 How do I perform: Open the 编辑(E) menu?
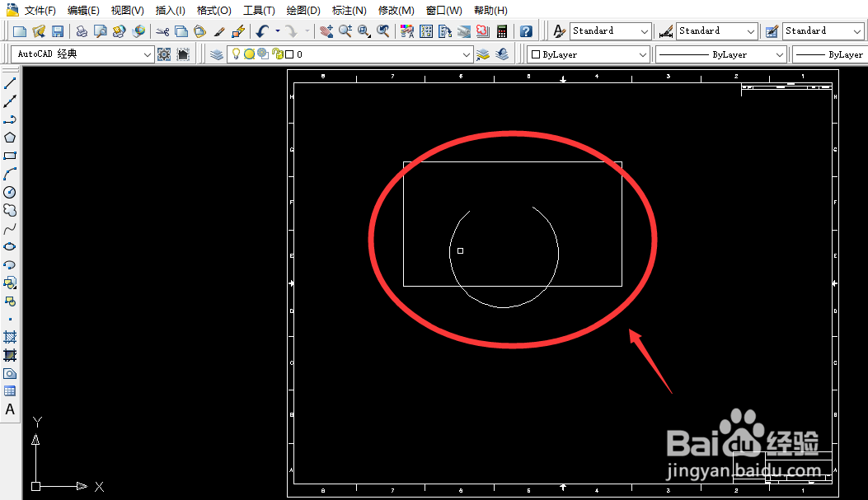83,11
